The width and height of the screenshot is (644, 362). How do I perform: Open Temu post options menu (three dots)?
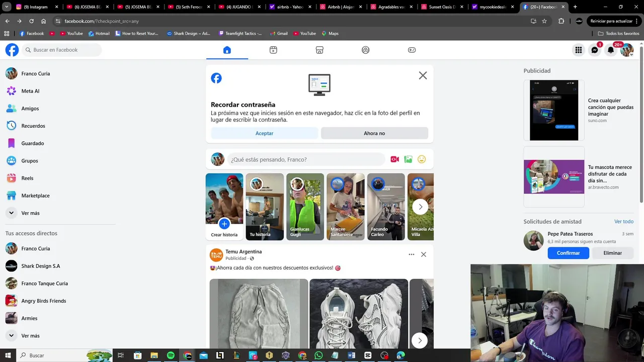tap(411, 254)
